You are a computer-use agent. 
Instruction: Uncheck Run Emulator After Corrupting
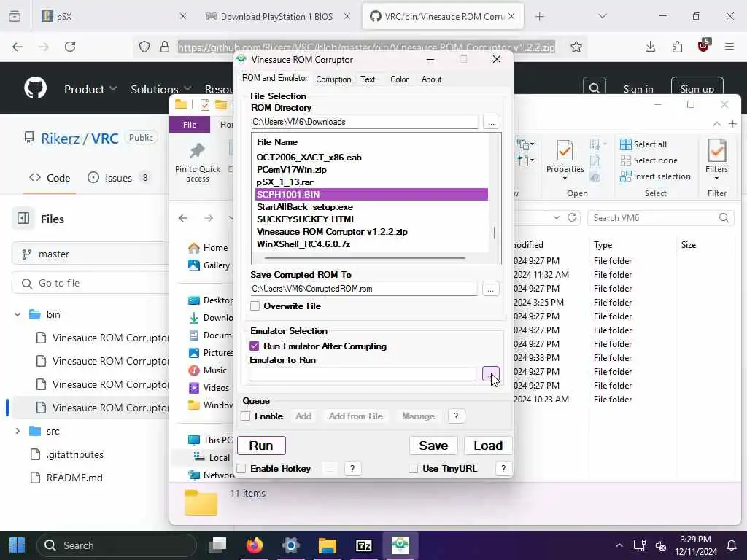point(255,346)
